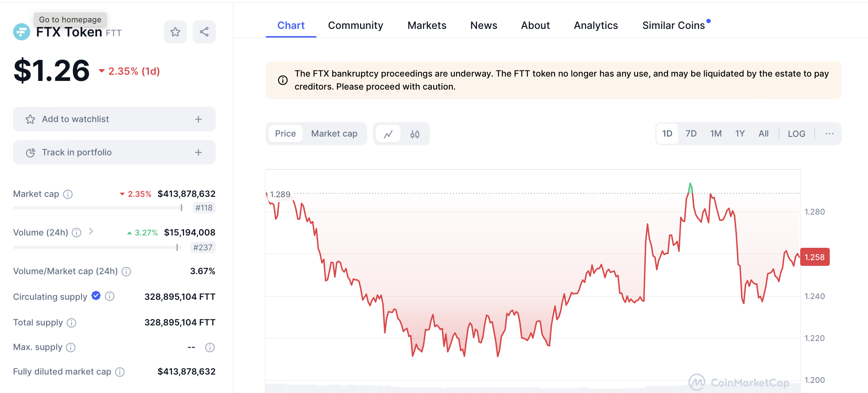The height and width of the screenshot is (393, 868).
Task: Enable LOG scale on chart
Action: tap(796, 134)
